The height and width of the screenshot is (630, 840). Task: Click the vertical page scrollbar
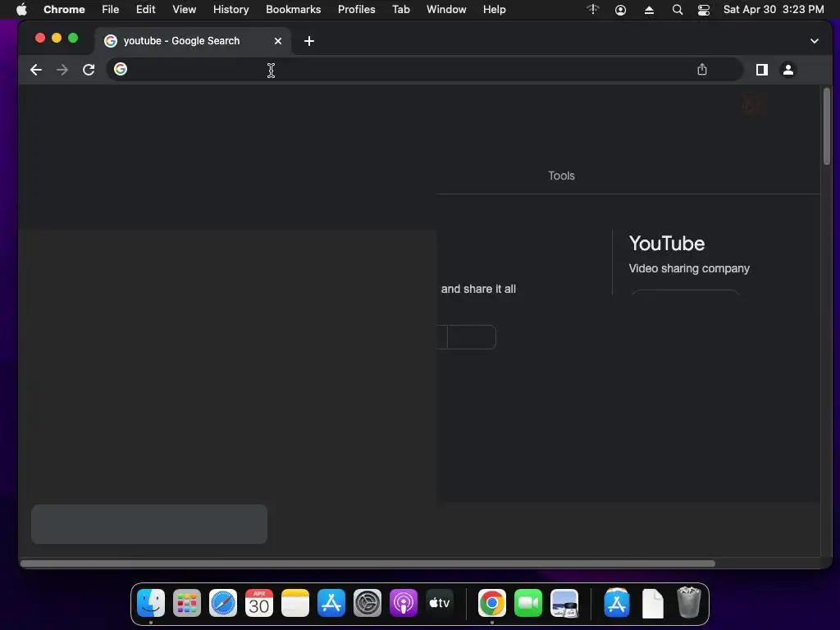[827, 126]
